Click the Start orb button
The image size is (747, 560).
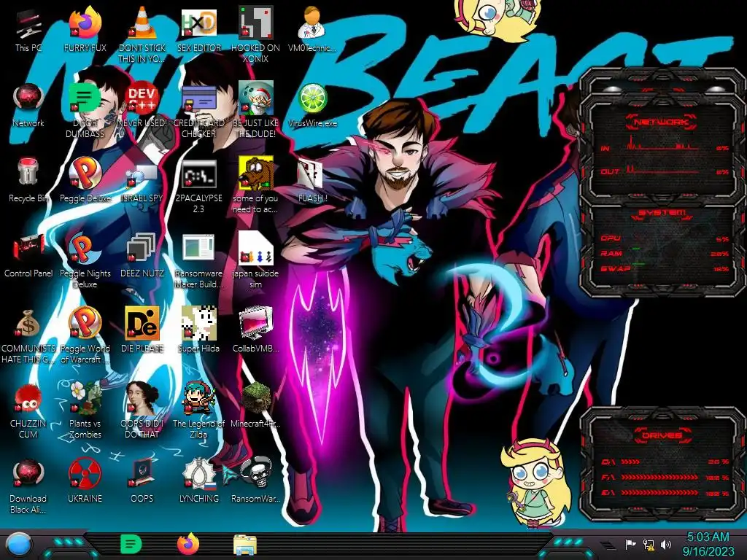(18, 544)
